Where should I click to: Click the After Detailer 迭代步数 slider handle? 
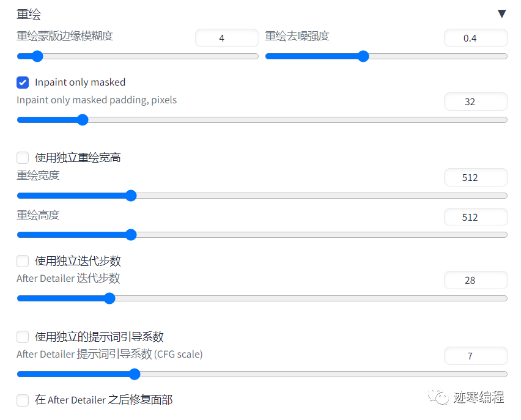(x=109, y=298)
